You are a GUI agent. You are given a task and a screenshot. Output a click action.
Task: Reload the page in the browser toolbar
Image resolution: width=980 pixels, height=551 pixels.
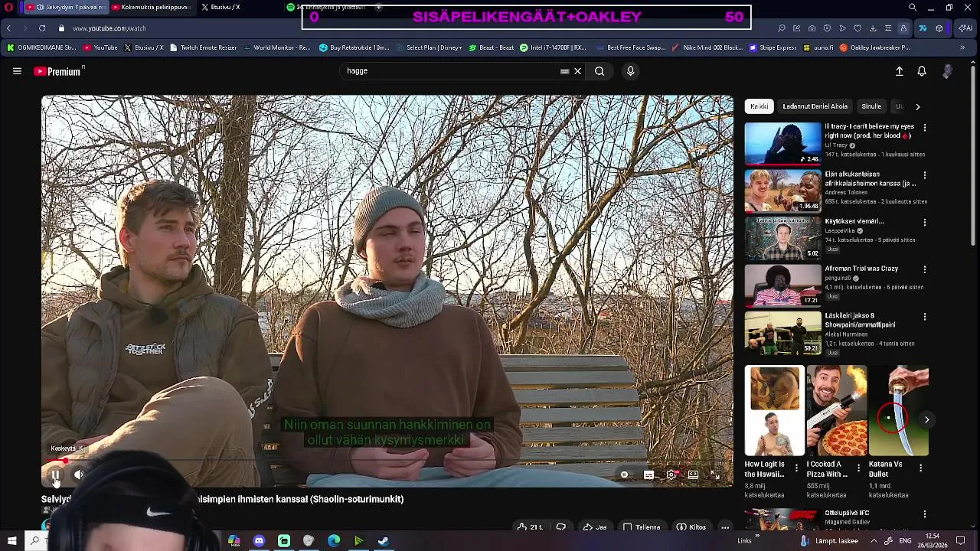pos(41,28)
